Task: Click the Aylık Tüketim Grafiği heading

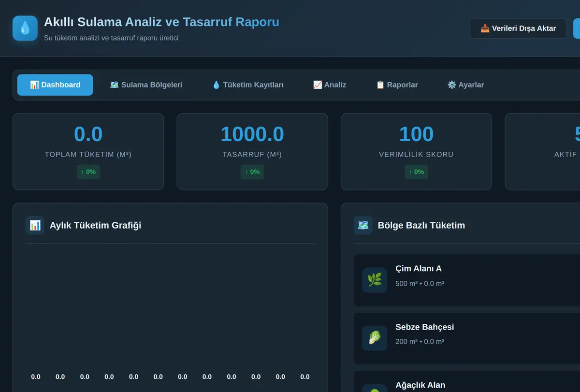Action: (95, 225)
